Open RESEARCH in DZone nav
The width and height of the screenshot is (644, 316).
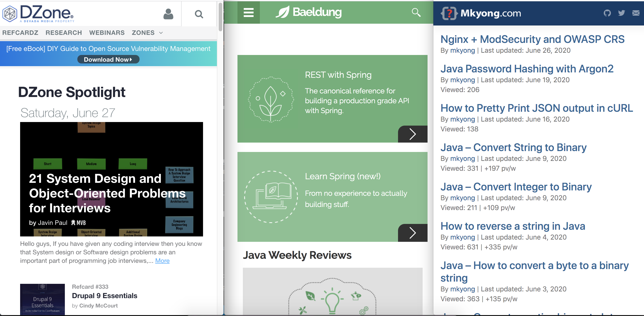pyautogui.click(x=64, y=33)
